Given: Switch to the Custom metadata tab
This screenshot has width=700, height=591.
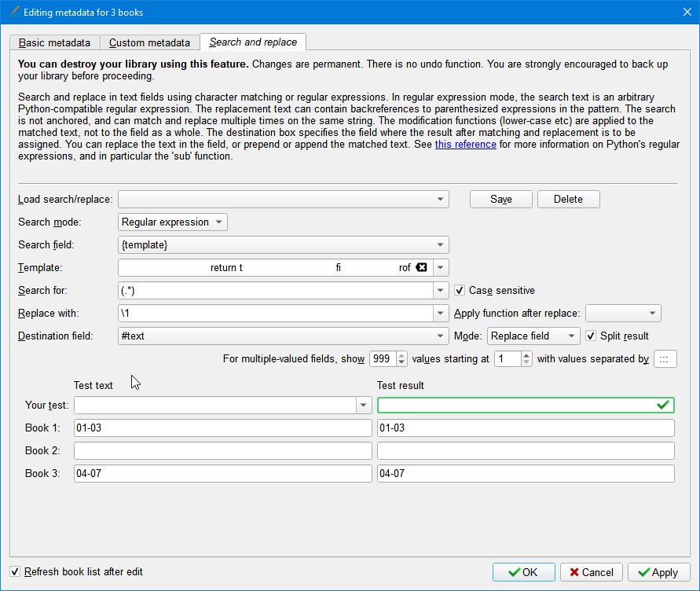Looking at the screenshot, I should (x=149, y=43).
